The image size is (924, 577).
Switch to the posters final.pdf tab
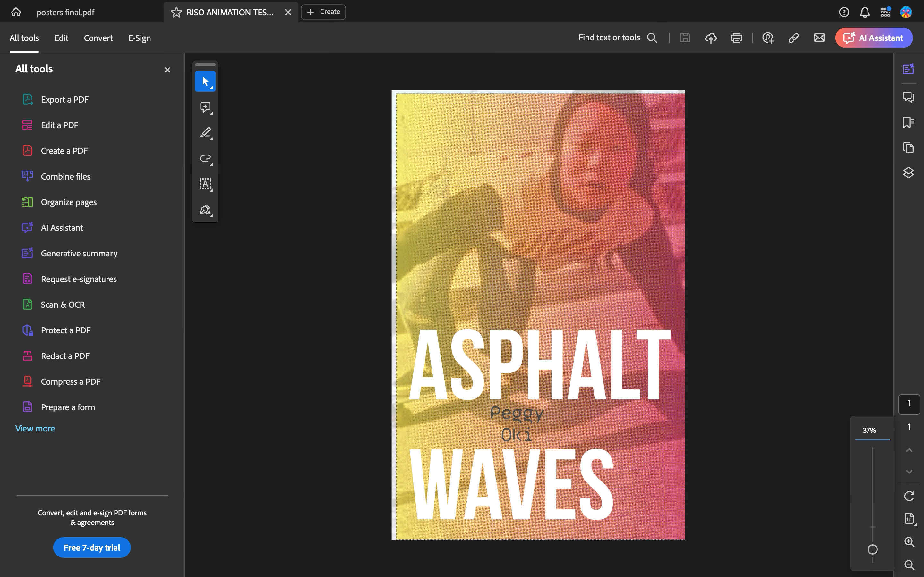click(65, 12)
